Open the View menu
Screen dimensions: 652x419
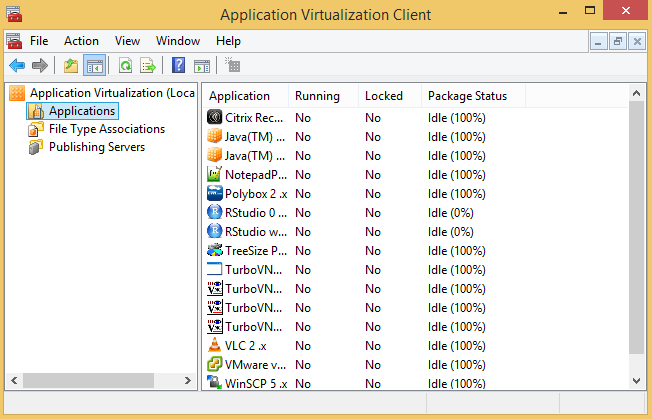(x=127, y=41)
